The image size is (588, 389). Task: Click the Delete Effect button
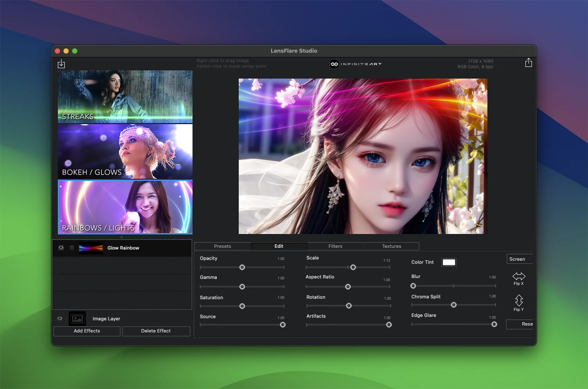tap(156, 331)
